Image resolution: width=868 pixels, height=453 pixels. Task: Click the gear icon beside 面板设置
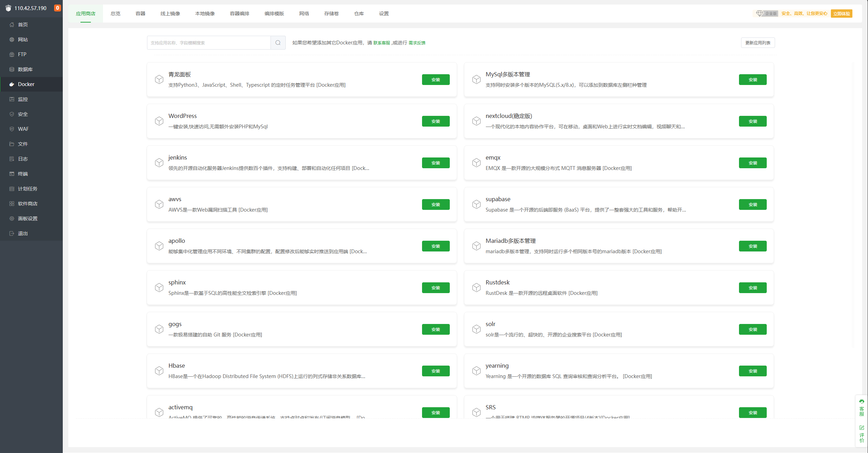tap(12, 219)
